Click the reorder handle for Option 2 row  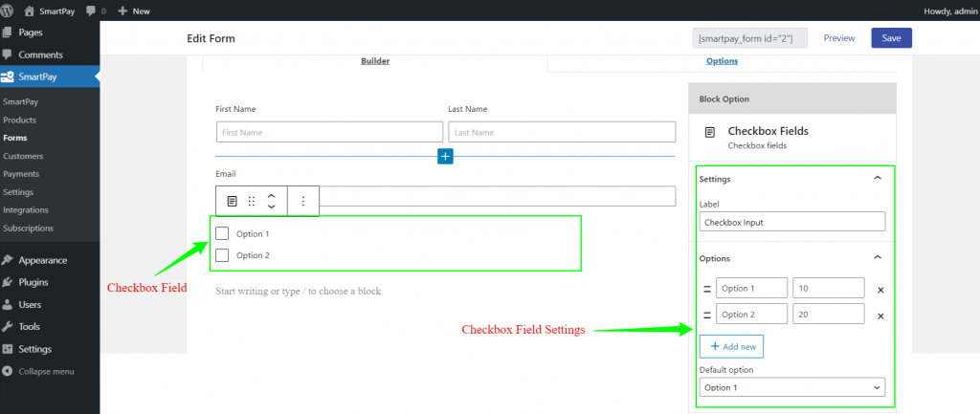click(x=707, y=316)
